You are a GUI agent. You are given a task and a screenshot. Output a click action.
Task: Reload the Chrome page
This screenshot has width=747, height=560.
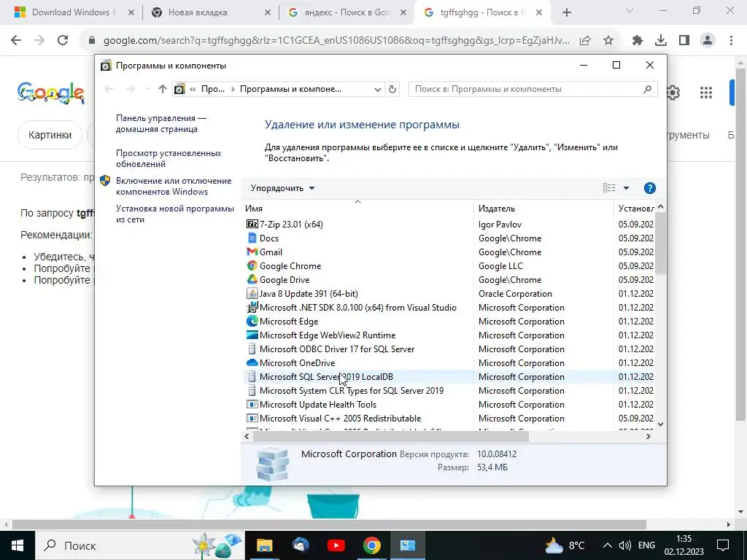coord(63,41)
